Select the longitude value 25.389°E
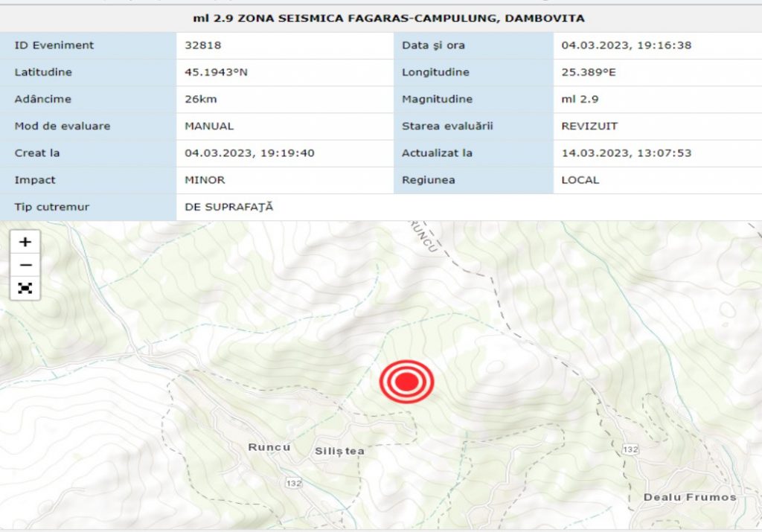This screenshot has height=532, width=762. pyautogui.click(x=589, y=72)
